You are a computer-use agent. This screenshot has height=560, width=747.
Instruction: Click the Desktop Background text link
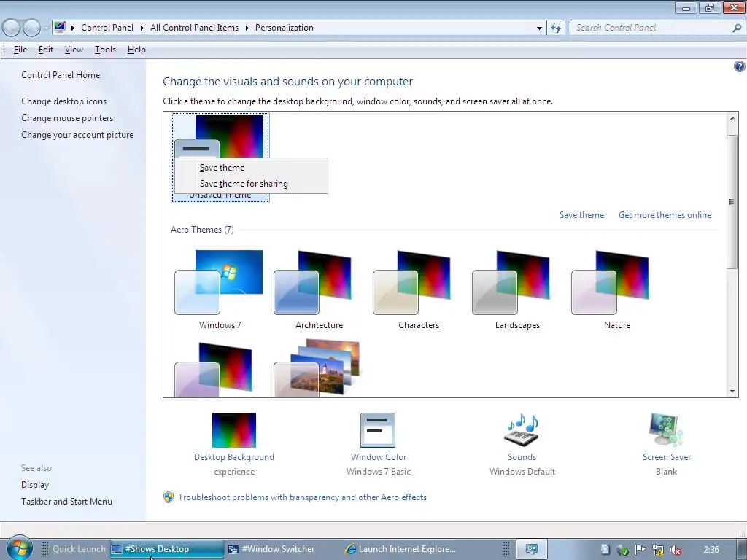234,457
